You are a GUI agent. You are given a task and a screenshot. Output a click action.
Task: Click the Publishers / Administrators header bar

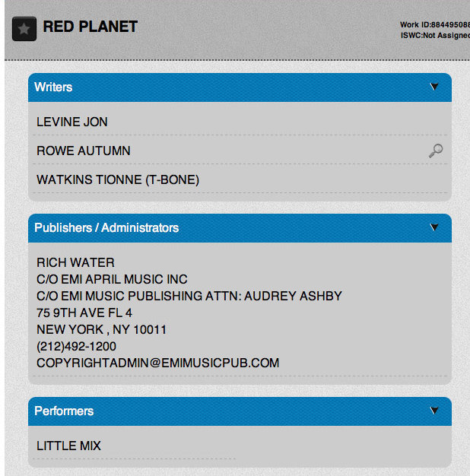(x=240, y=228)
